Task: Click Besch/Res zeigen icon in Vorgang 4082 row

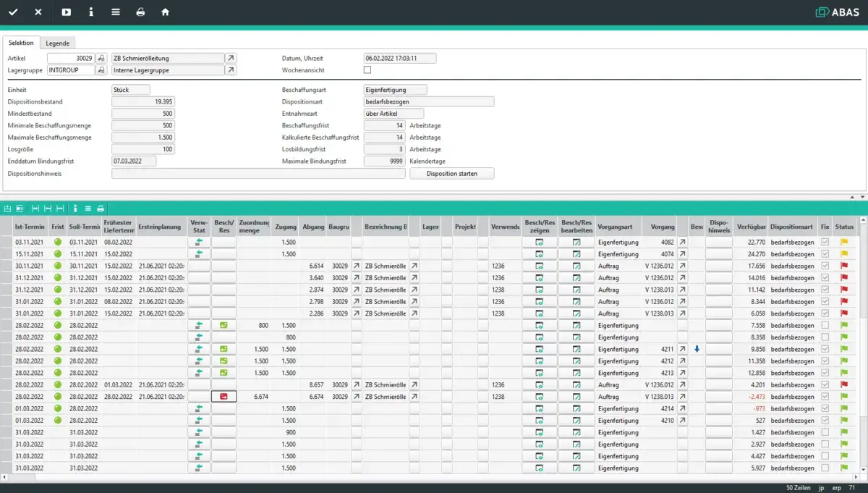Action: click(540, 243)
